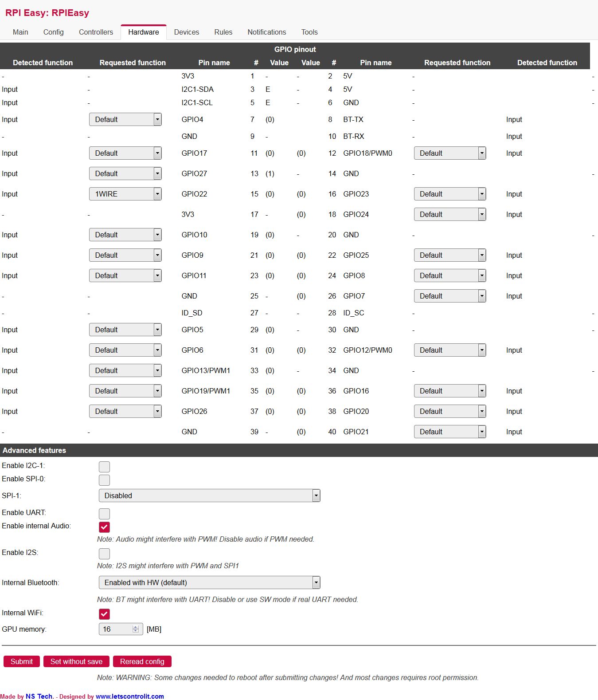
Task: Click the GPIO pinout header
Action: 295,49
